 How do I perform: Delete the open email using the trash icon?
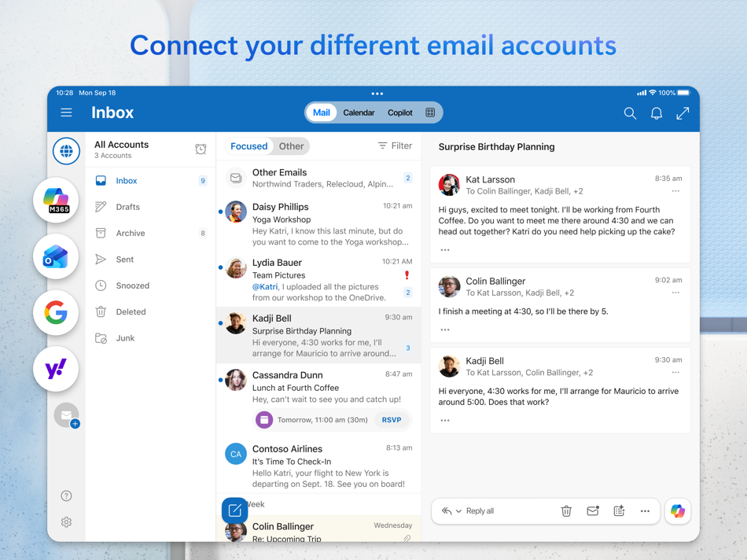click(566, 510)
